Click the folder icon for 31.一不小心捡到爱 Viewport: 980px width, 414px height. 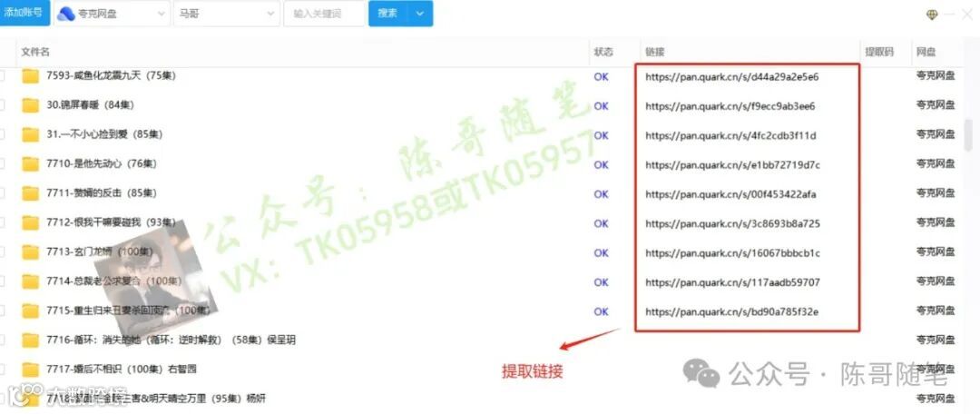[30, 134]
